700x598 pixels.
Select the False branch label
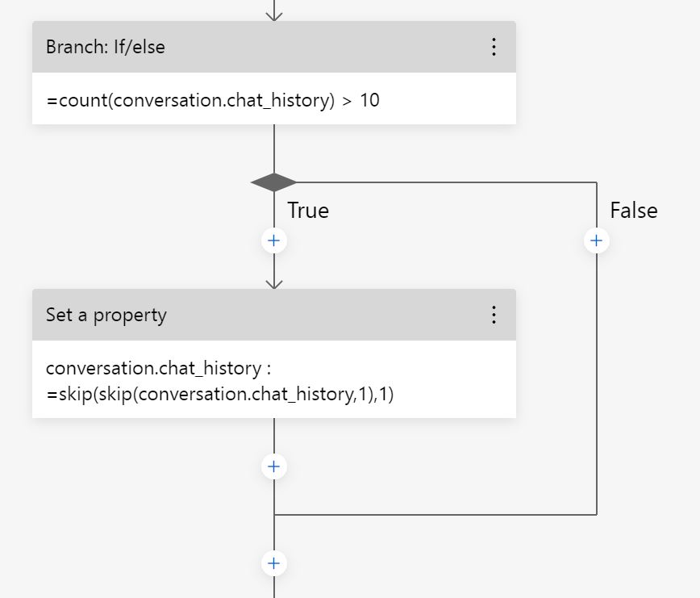coord(635,210)
